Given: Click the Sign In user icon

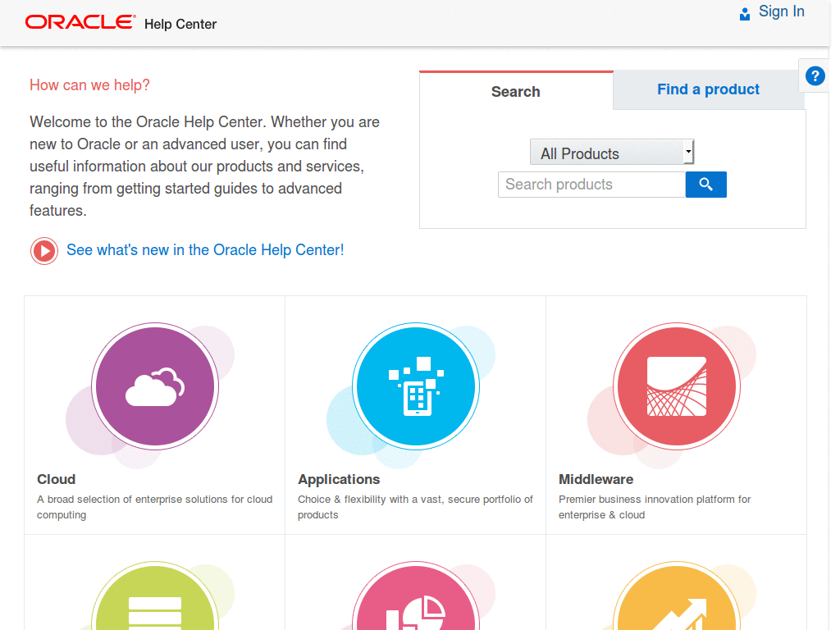Looking at the screenshot, I should (745, 14).
